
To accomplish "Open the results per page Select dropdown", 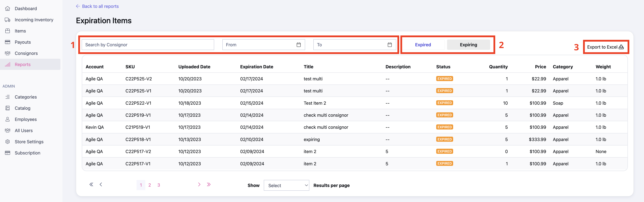I will click(286, 185).
